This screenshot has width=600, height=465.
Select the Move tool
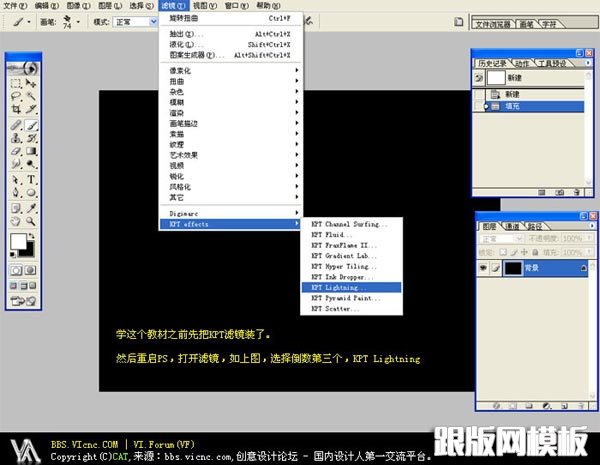[x=31, y=83]
